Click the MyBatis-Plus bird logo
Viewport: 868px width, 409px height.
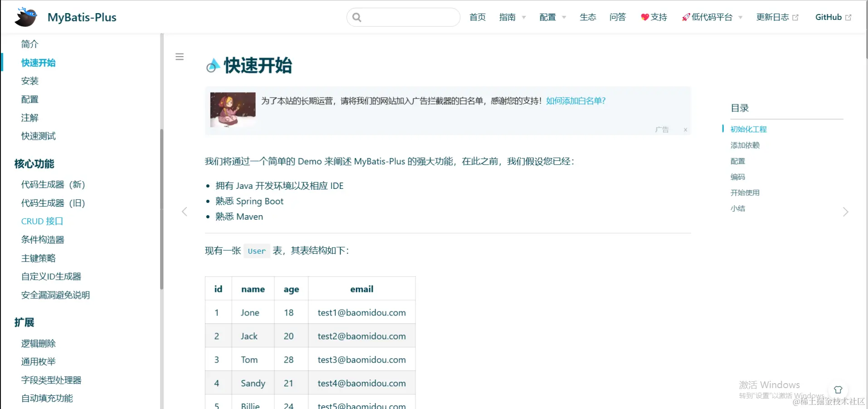(26, 17)
